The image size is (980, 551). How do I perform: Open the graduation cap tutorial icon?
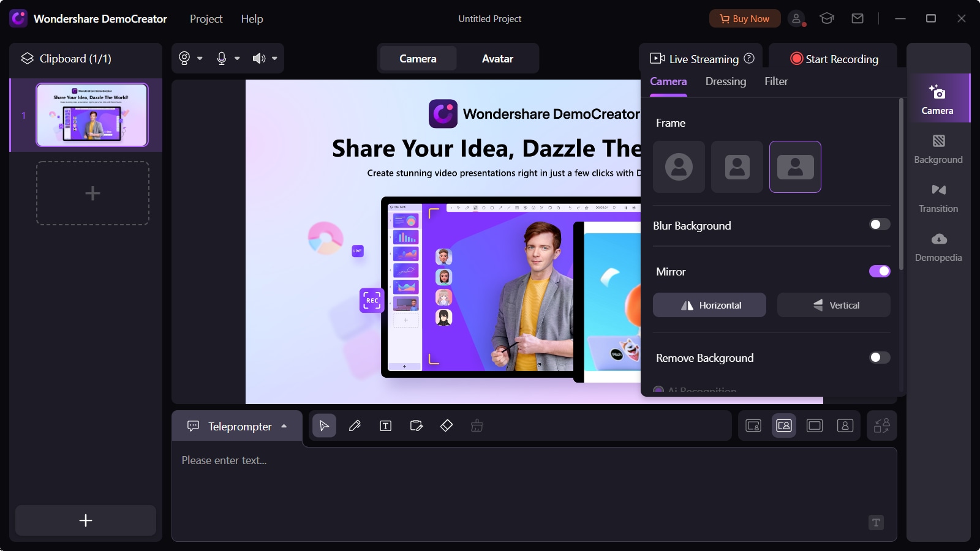pos(827,18)
